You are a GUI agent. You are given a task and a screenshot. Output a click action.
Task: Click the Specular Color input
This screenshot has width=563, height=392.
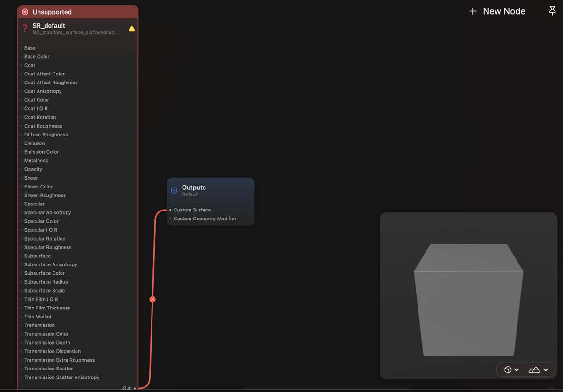coord(42,221)
